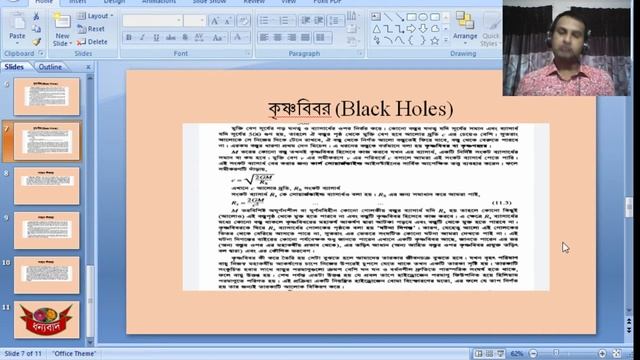Toggle Italic formatting
The image size is (640, 360).
point(142,38)
